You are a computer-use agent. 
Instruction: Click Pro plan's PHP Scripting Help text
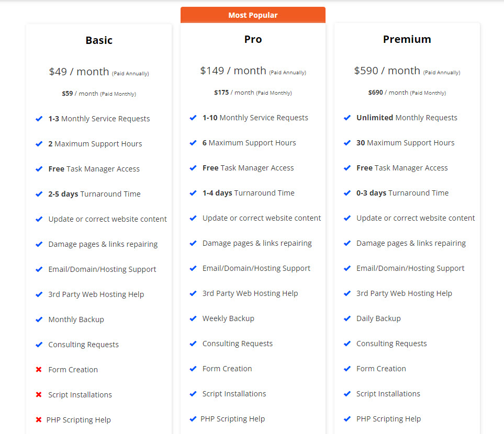tap(233, 419)
